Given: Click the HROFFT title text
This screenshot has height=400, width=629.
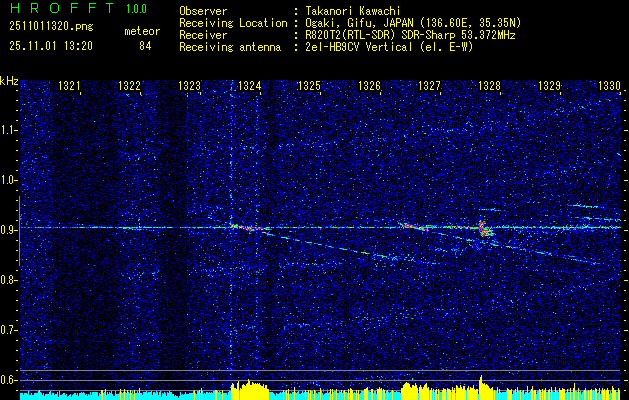Looking at the screenshot, I should point(62,8).
